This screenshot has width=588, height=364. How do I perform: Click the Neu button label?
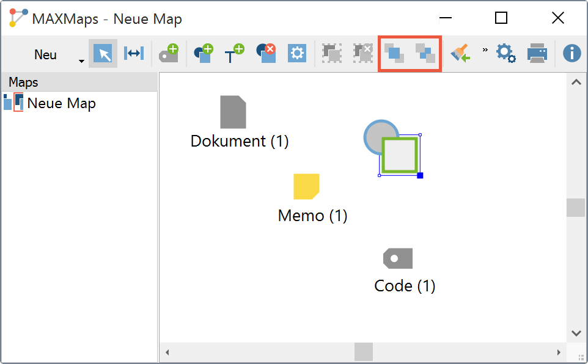[45, 55]
